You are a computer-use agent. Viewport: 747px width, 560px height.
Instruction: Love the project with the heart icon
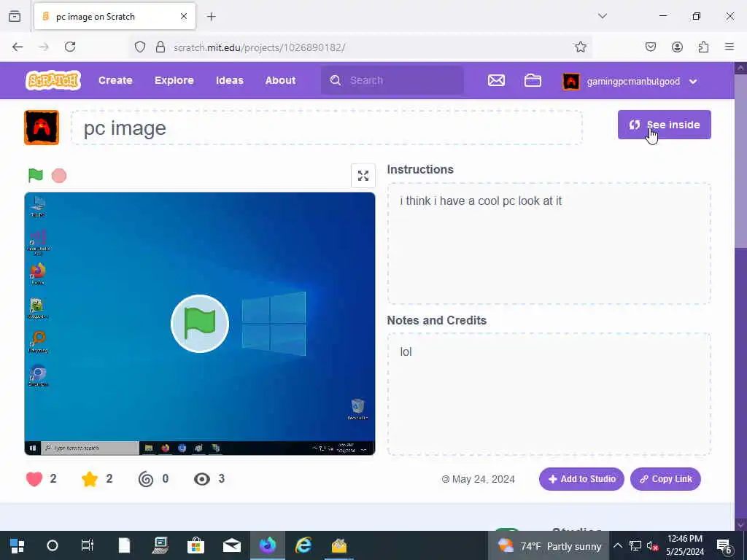(x=34, y=478)
